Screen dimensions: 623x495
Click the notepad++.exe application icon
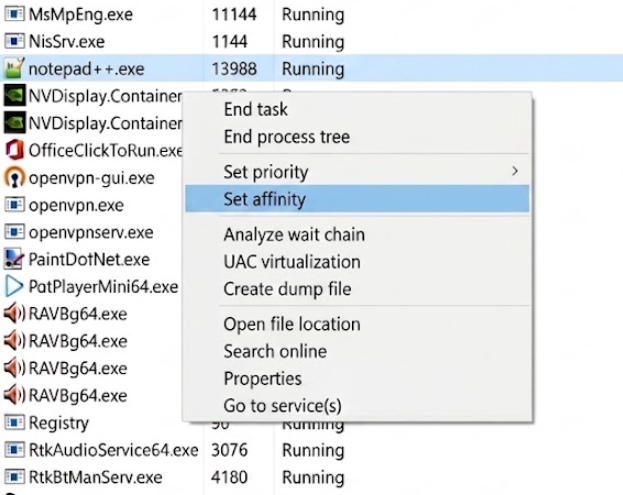click(x=14, y=68)
